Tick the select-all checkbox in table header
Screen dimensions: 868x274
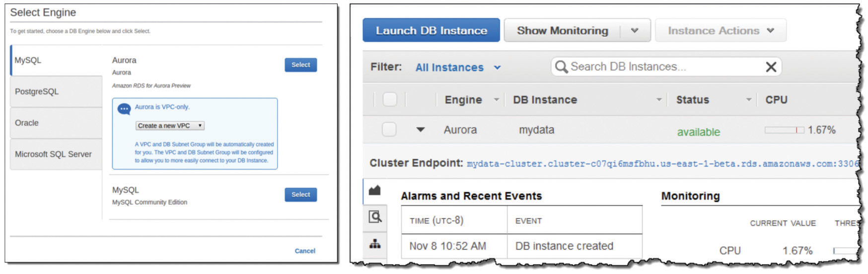(390, 99)
